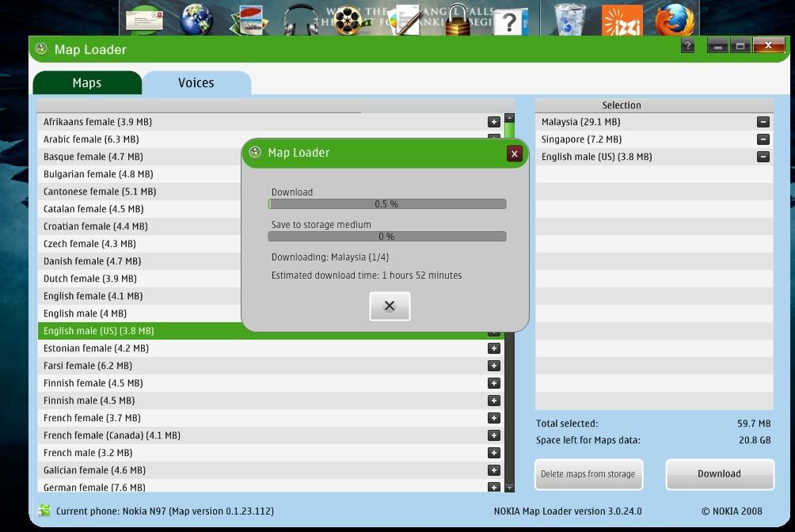Viewport: 795px width, 532px height.
Task: Open the headphones music icon in dock
Action: click(x=300, y=20)
